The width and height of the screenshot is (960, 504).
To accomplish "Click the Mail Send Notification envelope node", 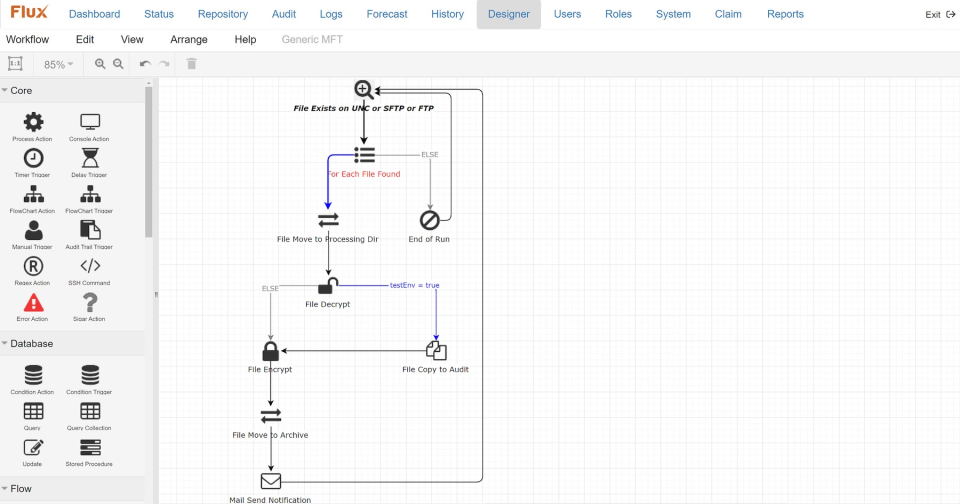I will 271,481.
